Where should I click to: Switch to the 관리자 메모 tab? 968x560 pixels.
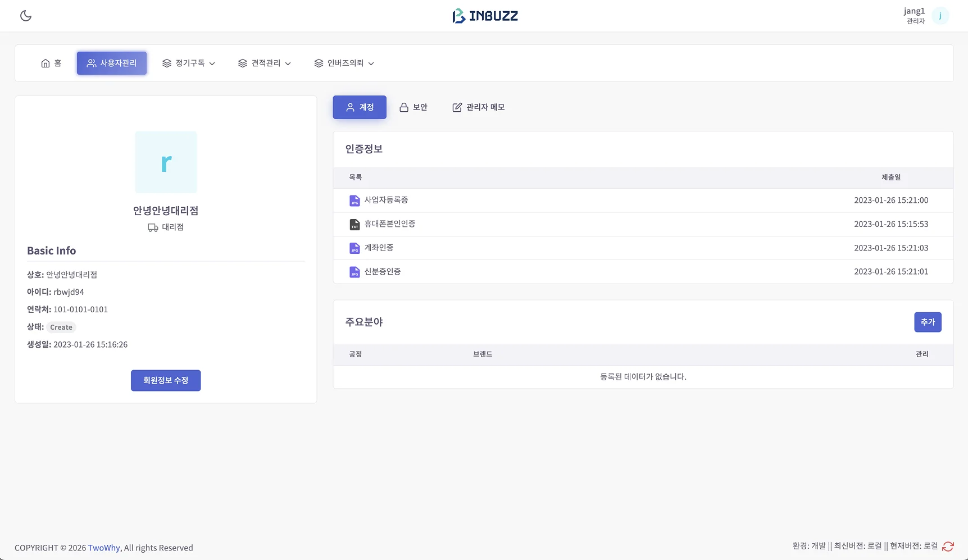[479, 107]
